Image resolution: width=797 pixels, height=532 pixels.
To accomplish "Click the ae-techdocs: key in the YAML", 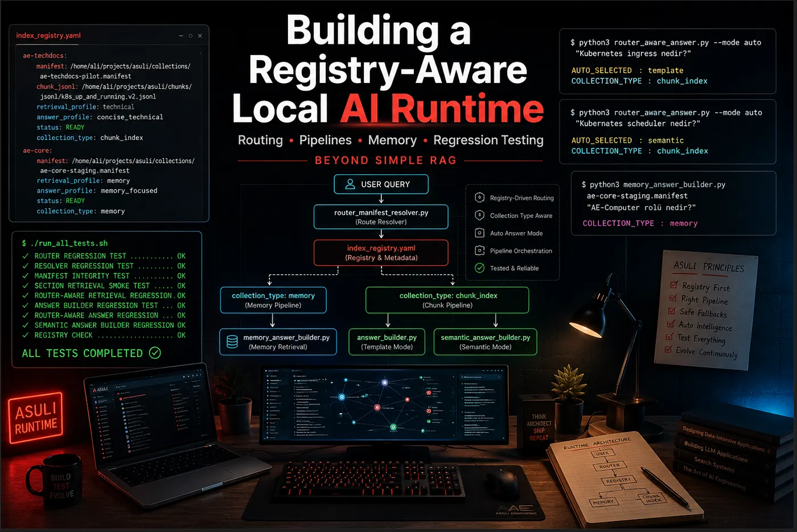I will click(x=45, y=56).
